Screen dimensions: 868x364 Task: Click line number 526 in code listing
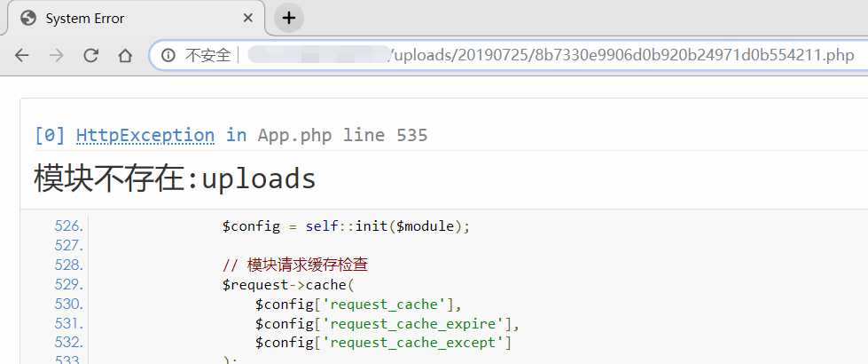click(69, 226)
